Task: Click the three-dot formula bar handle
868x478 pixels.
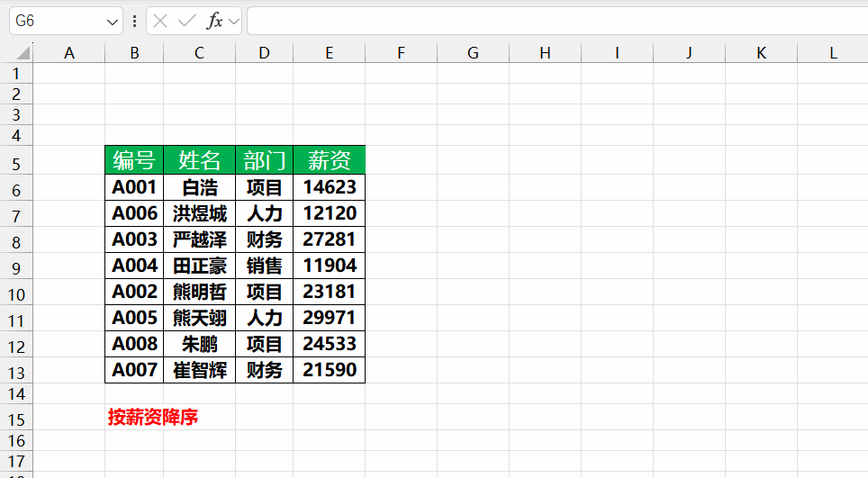Action: [x=134, y=21]
